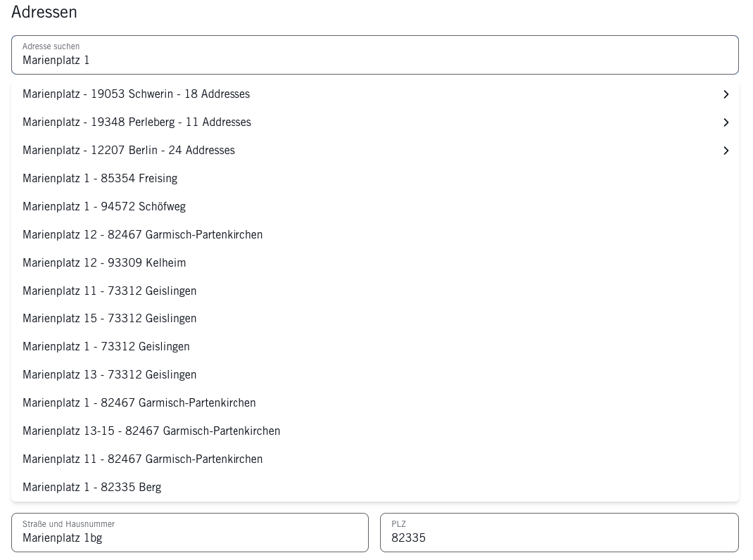Screen dimensions: 753x560
Task: Select Marienplatz 1 - 73312 Geislingen
Action: [106, 347]
